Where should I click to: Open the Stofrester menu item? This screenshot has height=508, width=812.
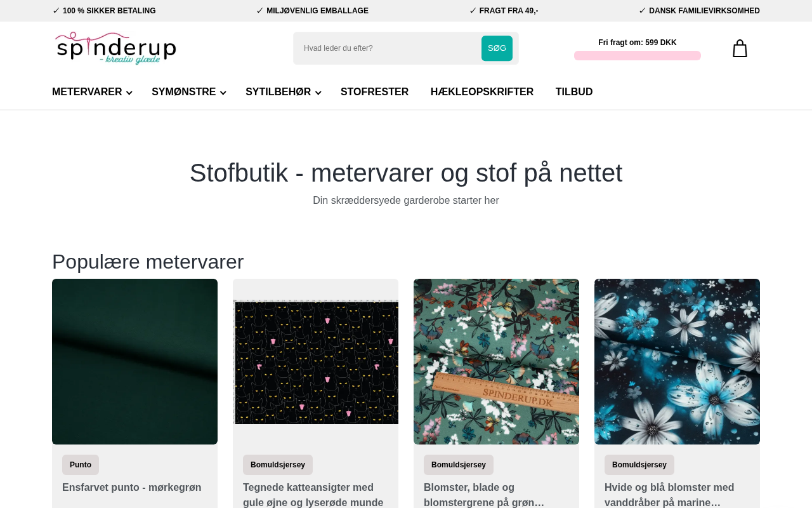pos(374,92)
